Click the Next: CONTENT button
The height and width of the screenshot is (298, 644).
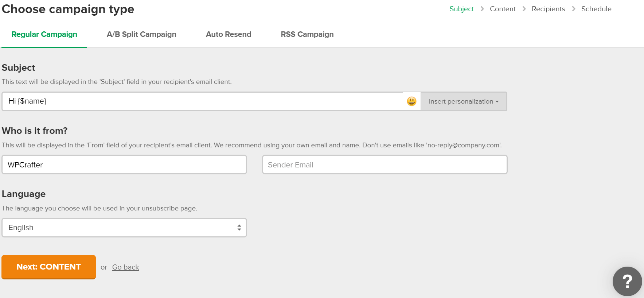click(x=48, y=267)
